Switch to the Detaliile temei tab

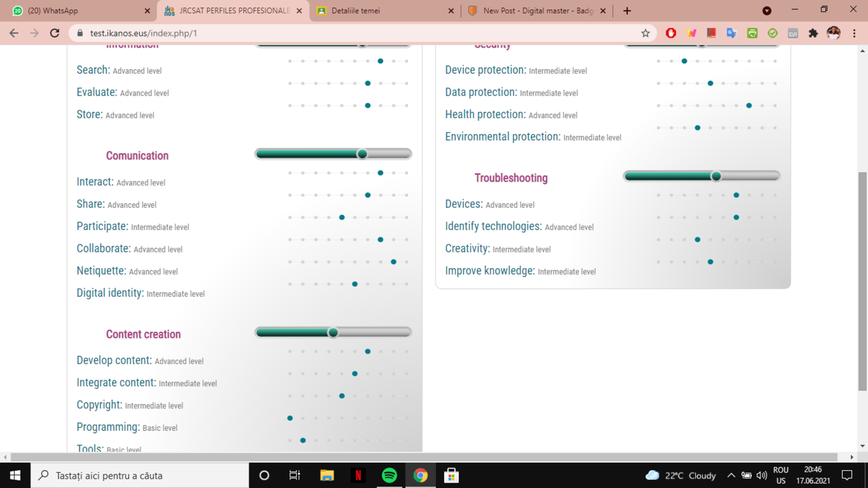pyautogui.click(x=381, y=11)
